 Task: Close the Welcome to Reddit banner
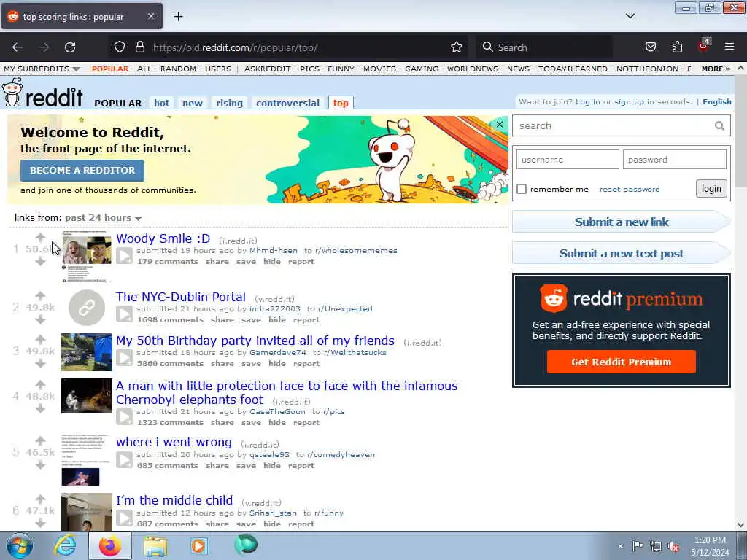[x=499, y=124]
